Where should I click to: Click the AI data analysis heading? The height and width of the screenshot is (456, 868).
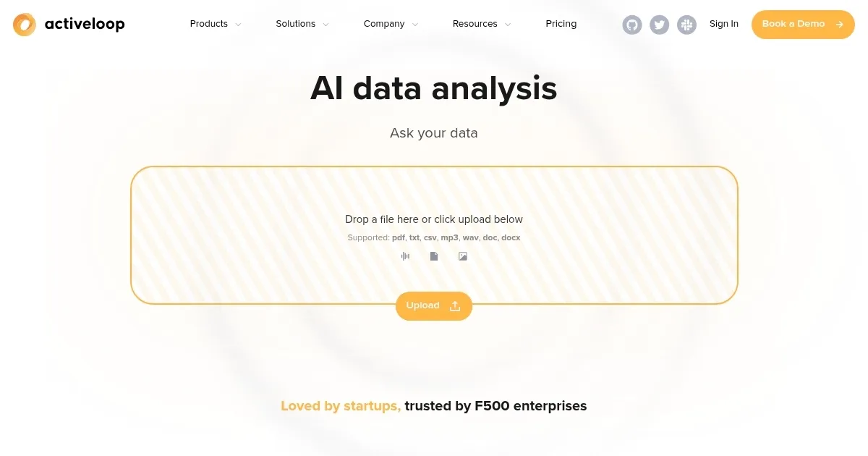434,88
